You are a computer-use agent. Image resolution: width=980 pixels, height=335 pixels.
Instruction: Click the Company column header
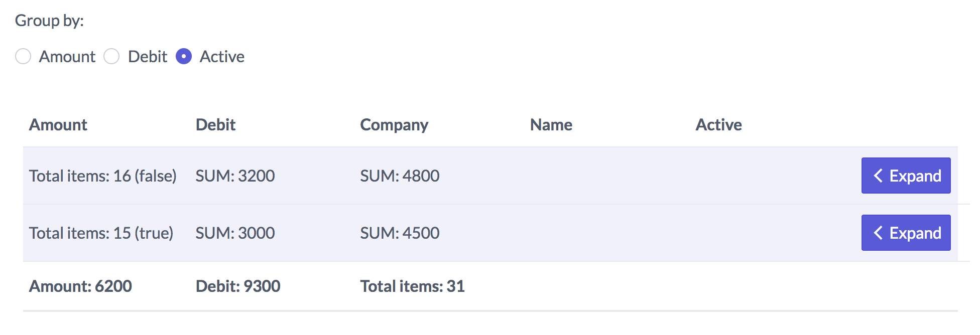point(394,124)
